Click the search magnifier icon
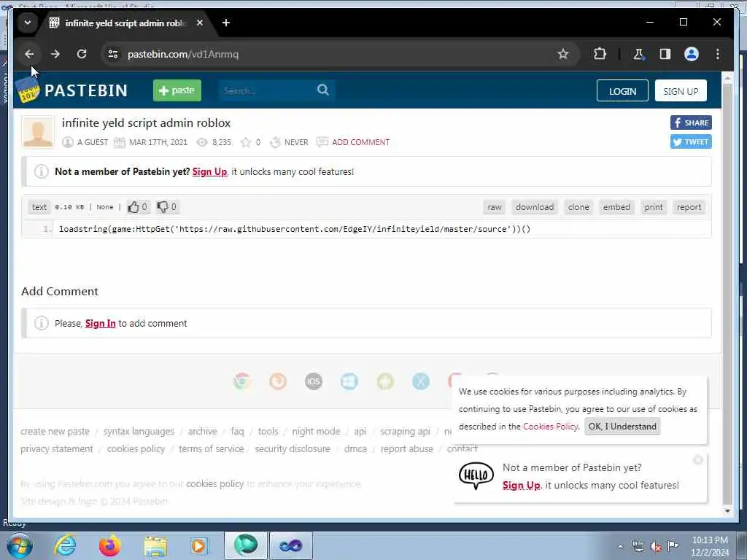This screenshot has height=560, width=747. [x=323, y=90]
